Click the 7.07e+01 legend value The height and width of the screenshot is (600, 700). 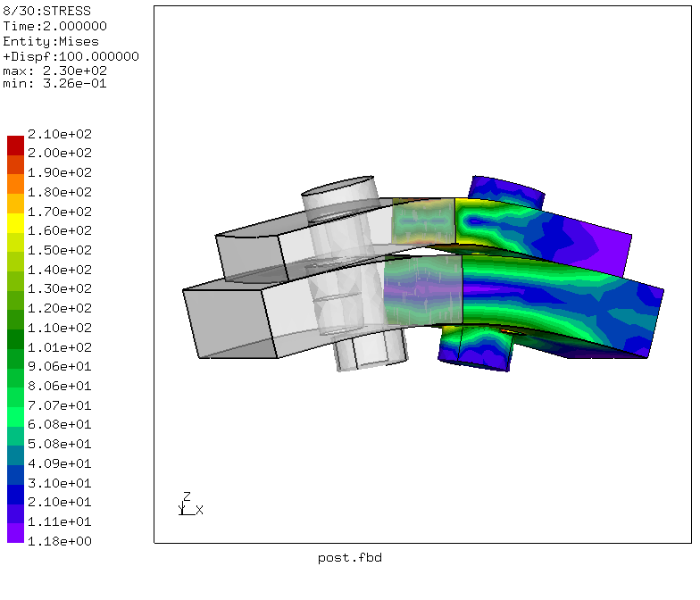point(59,405)
